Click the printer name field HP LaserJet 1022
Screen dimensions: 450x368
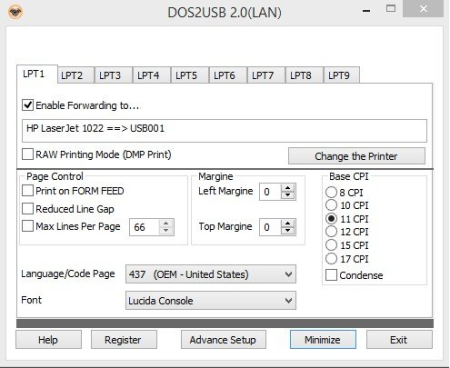coord(224,131)
